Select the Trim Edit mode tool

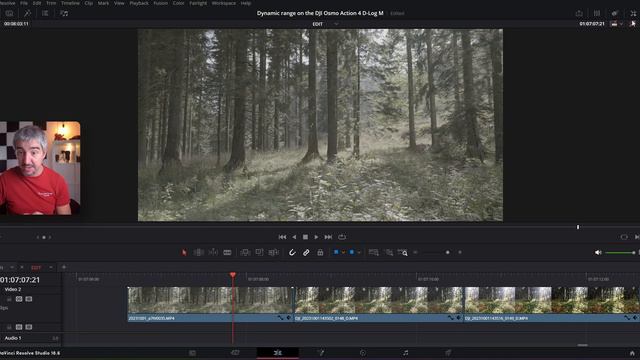point(199,253)
